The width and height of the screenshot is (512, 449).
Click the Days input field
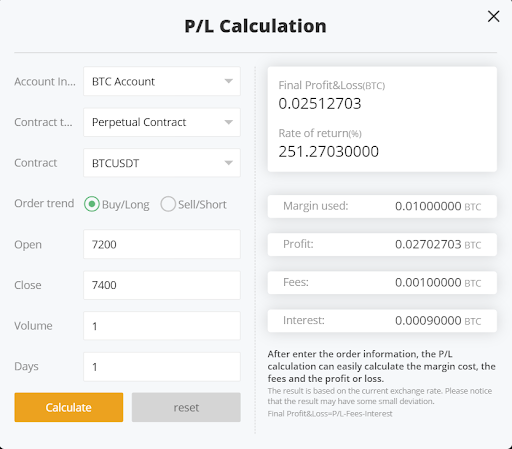162,367
